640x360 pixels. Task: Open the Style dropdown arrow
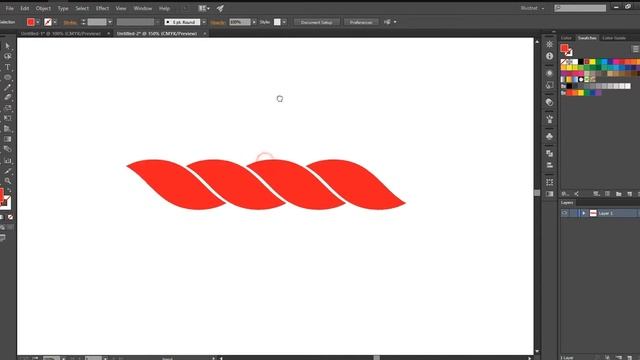[x=284, y=22]
